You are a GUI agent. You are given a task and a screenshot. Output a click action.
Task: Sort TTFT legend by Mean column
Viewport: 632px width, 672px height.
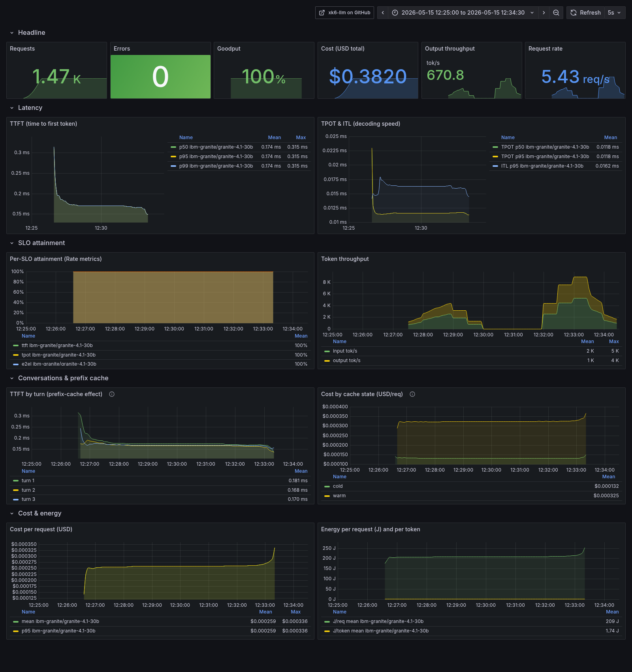point(275,138)
